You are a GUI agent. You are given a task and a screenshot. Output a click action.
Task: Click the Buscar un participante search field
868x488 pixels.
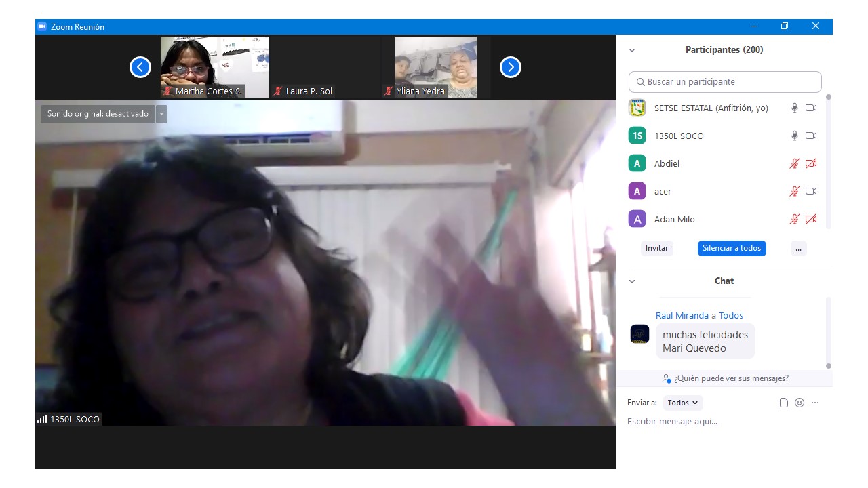tap(725, 82)
